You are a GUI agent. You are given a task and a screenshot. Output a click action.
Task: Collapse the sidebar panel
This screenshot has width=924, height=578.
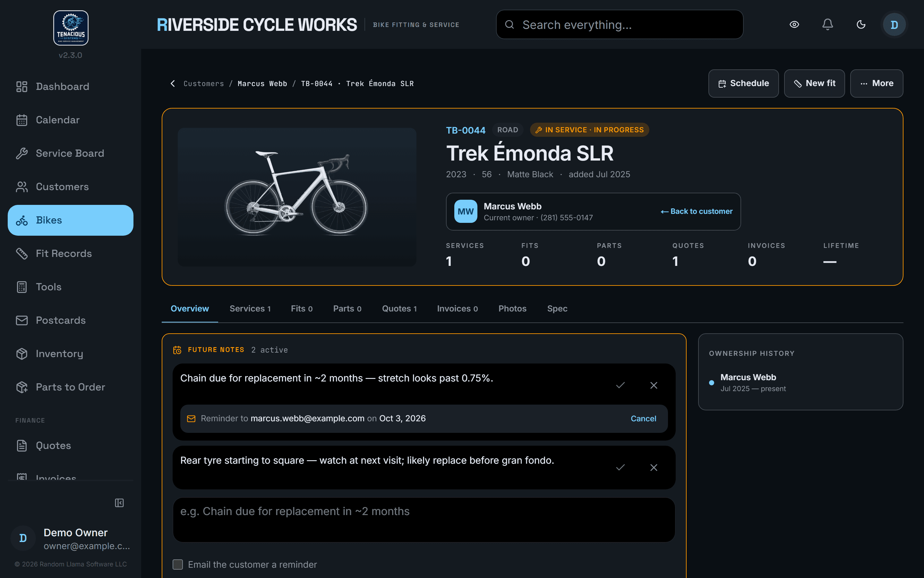coord(119,503)
